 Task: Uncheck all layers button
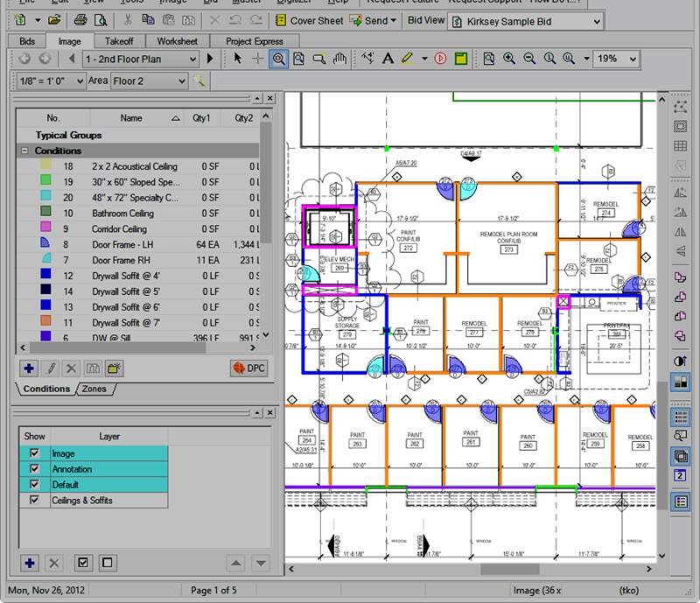coord(108,563)
